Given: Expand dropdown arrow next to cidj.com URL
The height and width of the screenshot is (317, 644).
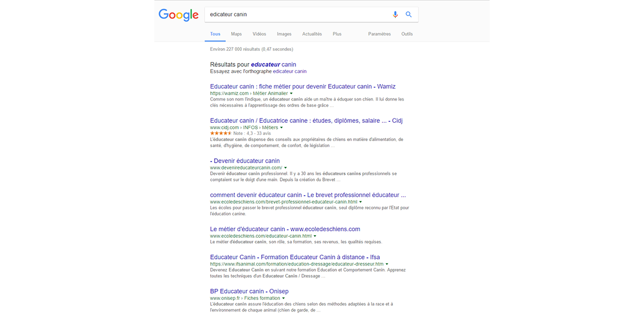Looking at the screenshot, I should (x=282, y=128).
